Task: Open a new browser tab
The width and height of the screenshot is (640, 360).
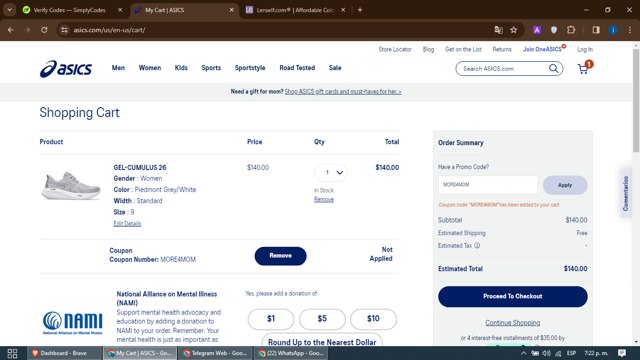Action: 360,10
